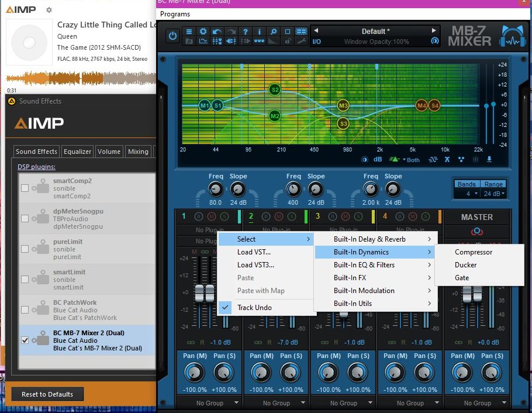Viewport: 532px width, 413px height.
Task: Click the square window icon in toolbar
Action: click(288, 32)
